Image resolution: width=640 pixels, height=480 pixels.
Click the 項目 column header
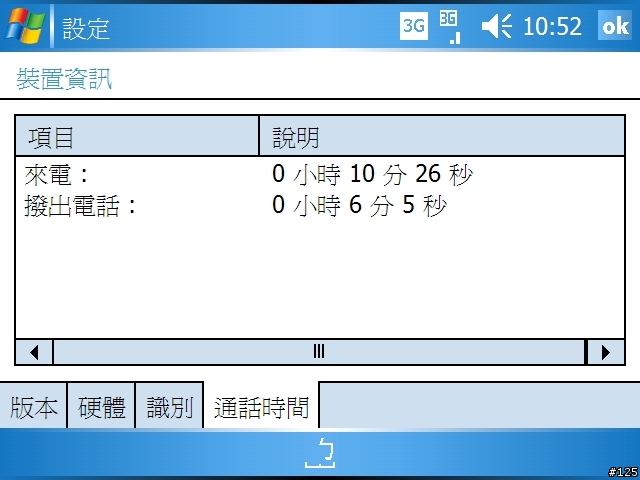click(x=137, y=136)
